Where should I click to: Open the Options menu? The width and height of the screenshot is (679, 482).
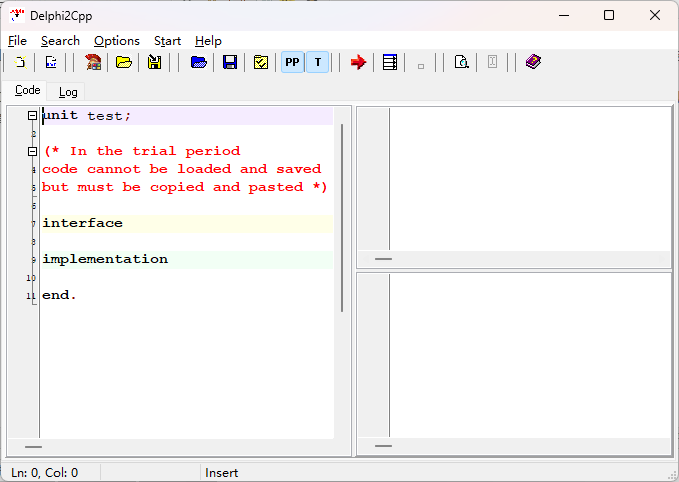pos(117,41)
